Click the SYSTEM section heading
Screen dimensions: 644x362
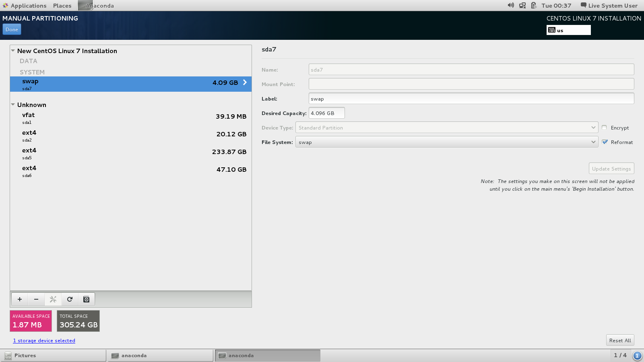32,72
